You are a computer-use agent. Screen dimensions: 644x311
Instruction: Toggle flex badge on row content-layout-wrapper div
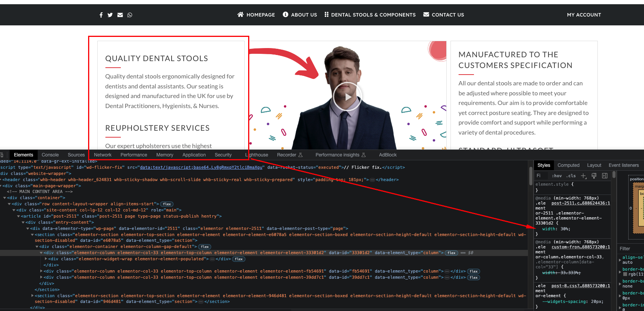tap(167, 204)
